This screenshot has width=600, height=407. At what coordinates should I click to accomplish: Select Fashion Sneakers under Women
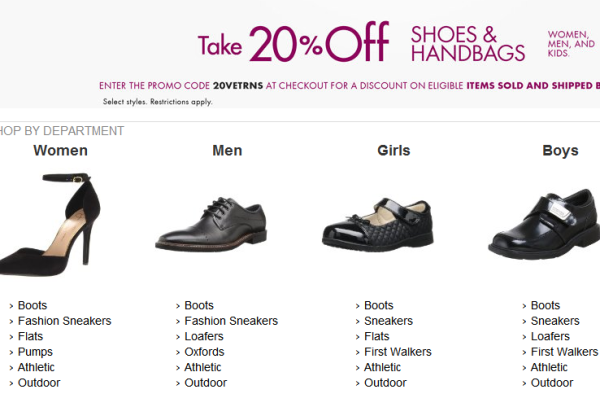64,321
